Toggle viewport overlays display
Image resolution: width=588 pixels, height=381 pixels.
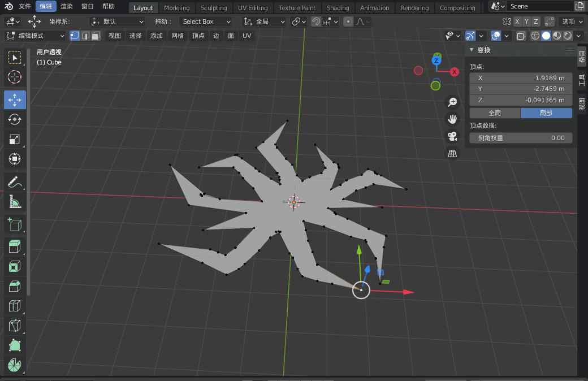[x=496, y=36]
